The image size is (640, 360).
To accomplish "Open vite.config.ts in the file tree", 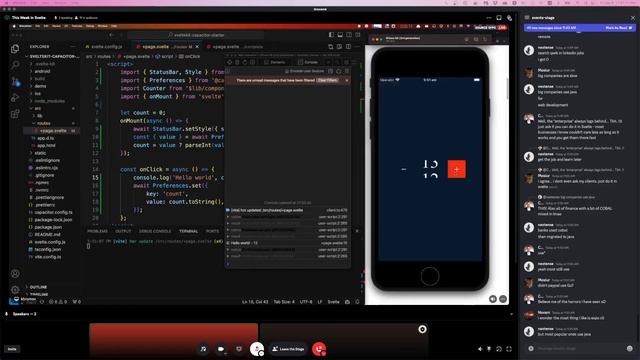I will coord(48,257).
